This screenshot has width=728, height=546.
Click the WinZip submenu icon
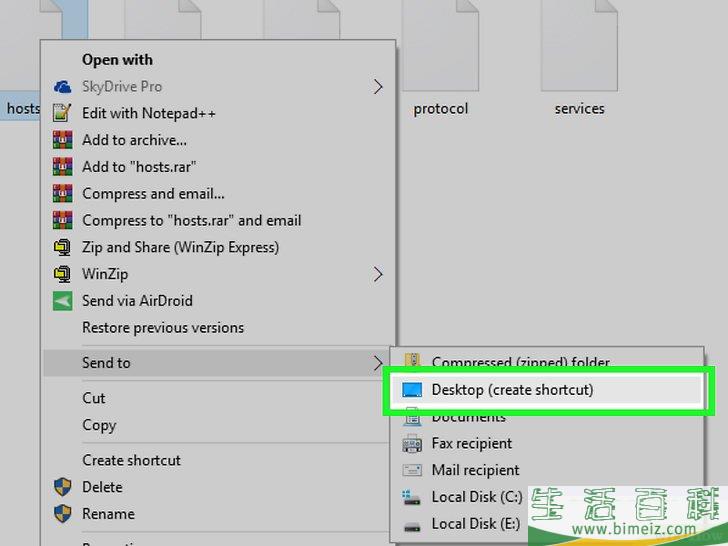coord(62,274)
